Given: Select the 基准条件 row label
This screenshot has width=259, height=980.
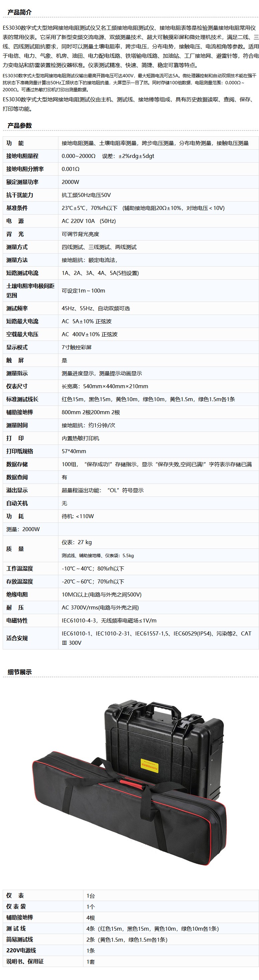Looking at the screenshot, I should coord(17,208).
